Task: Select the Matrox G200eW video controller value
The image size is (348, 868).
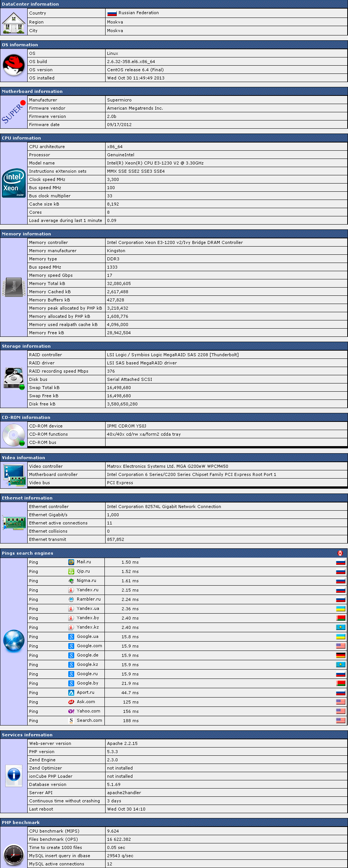Action: pyautogui.click(x=167, y=466)
